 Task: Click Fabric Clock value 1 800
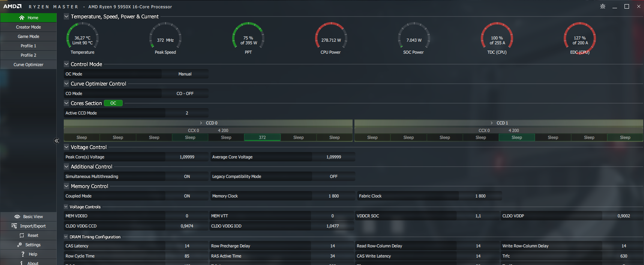[x=480, y=196]
